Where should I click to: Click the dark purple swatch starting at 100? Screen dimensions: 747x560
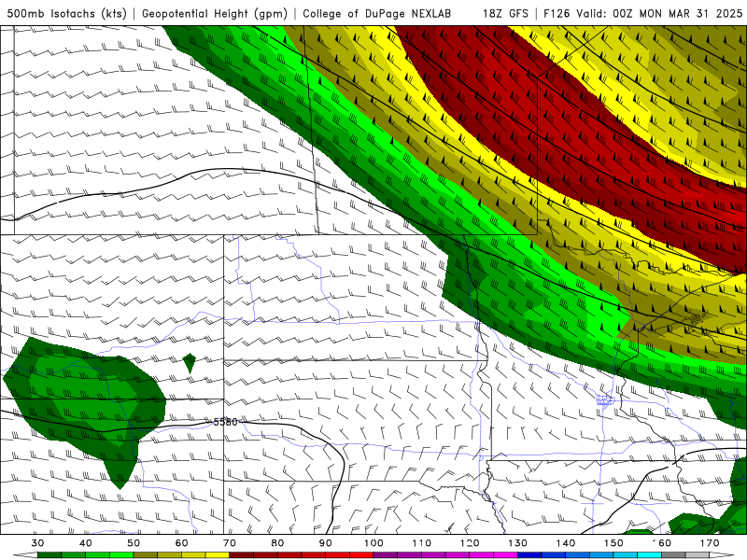[x=386, y=555]
